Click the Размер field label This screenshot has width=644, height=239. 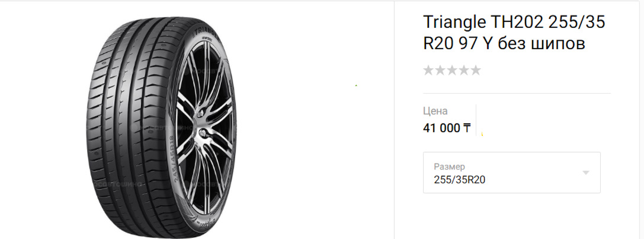450,167
